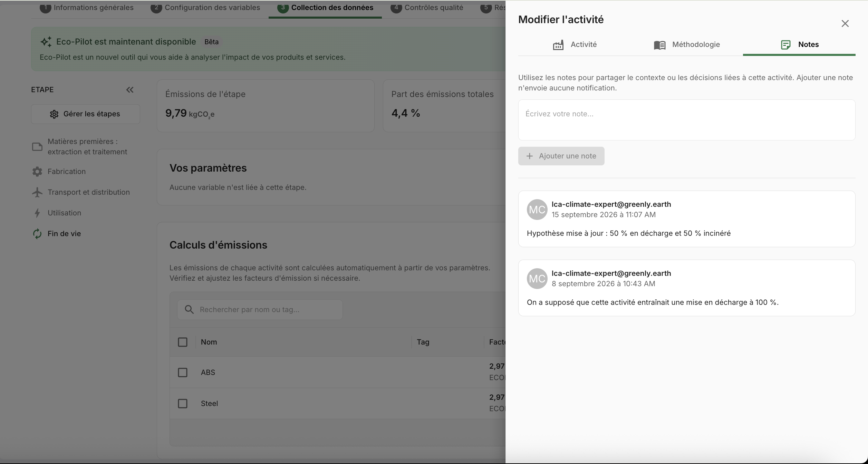Click the search magnifier icon in emissions table
This screenshot has width=868, height=464.
[189, 309]
